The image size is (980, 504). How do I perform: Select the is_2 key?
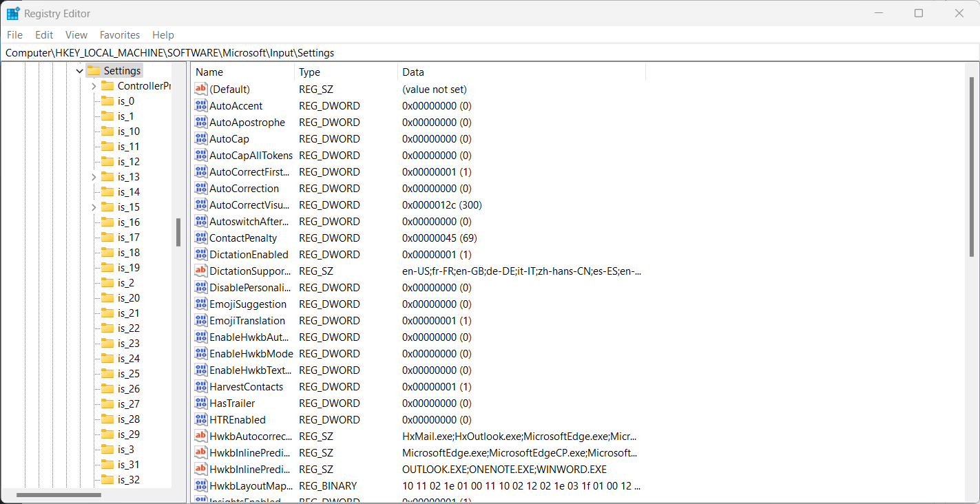[x=125, y=282]
